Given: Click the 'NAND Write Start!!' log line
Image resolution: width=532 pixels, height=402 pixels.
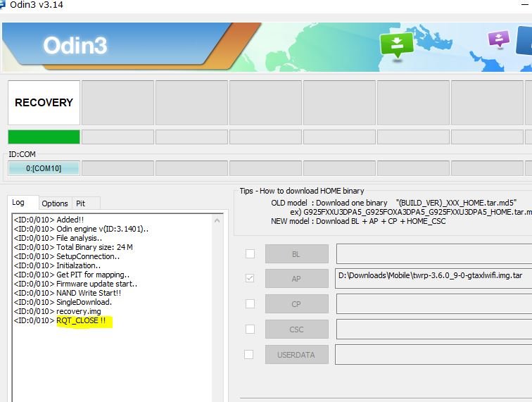Looking at the screenshot, I should point(67,293).
